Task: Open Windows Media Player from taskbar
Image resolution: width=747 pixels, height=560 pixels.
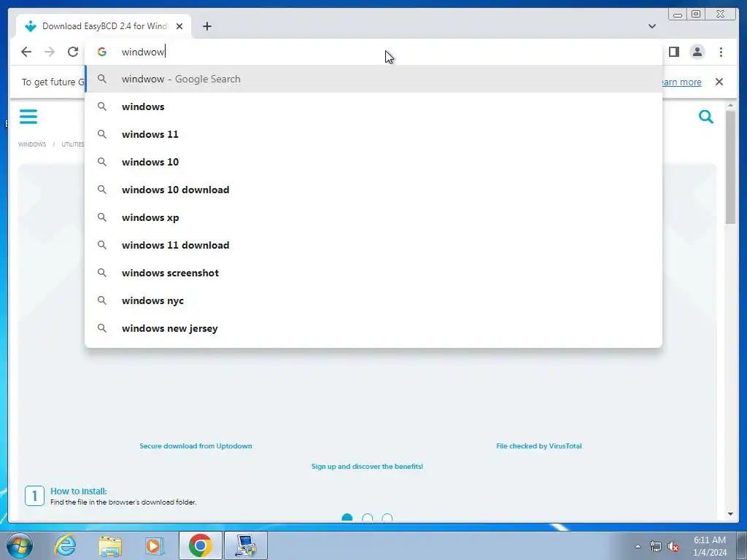Action: click(x=155, y=545)
